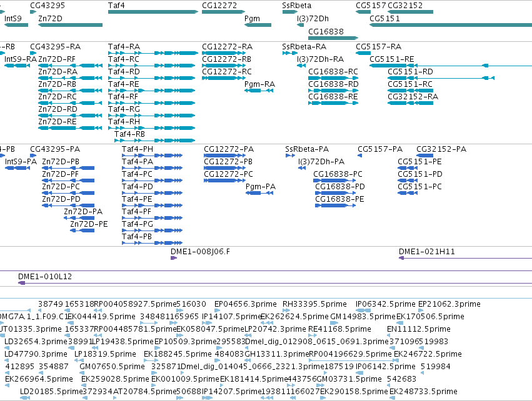532x401 pixels.
Task: Click the Taf4-PH protein label
Action: [x=138, y=149]
